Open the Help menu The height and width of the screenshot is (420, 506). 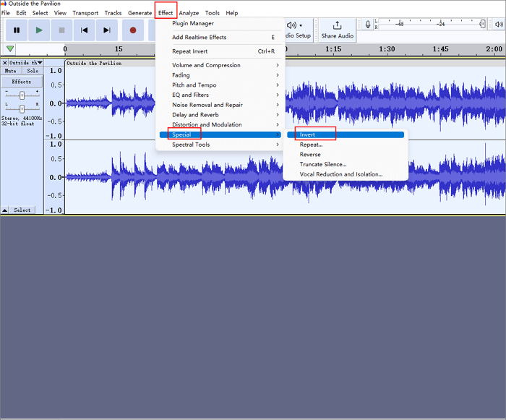232,13
